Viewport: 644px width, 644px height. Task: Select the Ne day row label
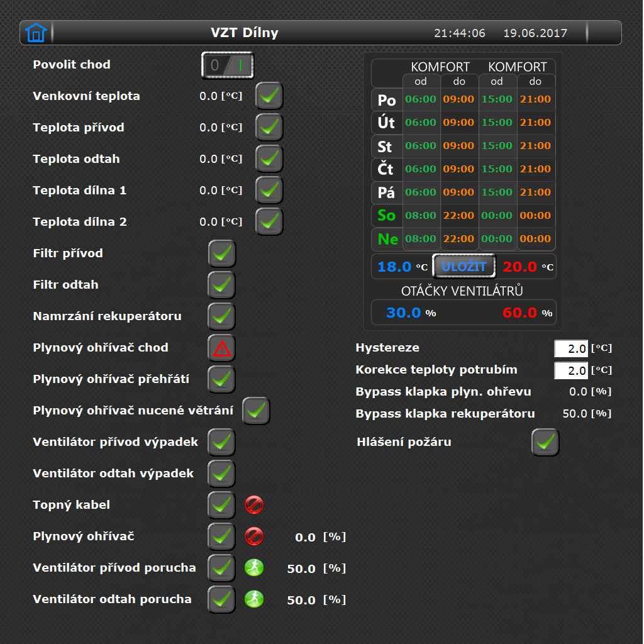[x=387, y=239]
